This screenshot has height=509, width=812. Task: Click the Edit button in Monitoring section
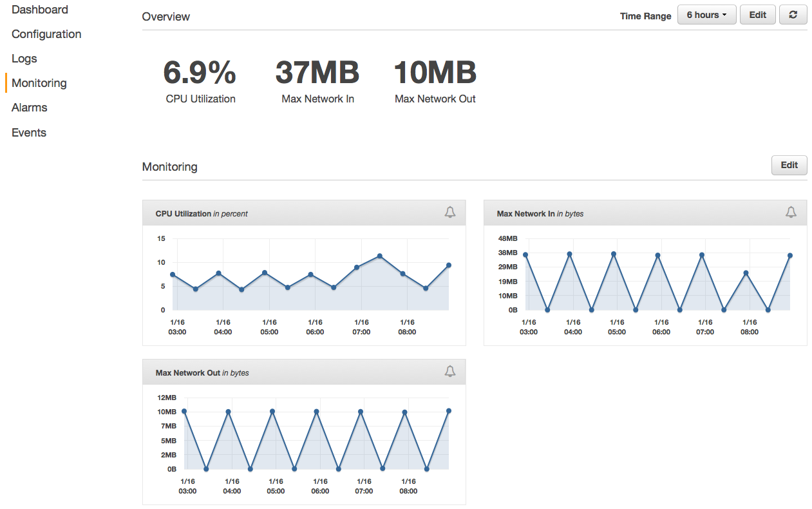(789, 165)
